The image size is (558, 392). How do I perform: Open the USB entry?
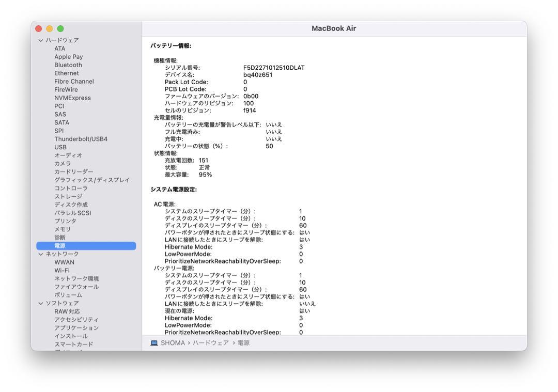[60, 147]
